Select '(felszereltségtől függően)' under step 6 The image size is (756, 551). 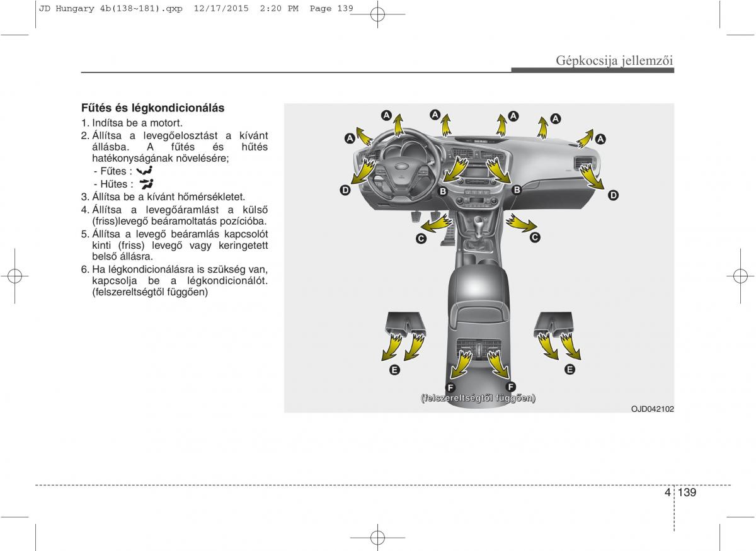tap(150, 293)
